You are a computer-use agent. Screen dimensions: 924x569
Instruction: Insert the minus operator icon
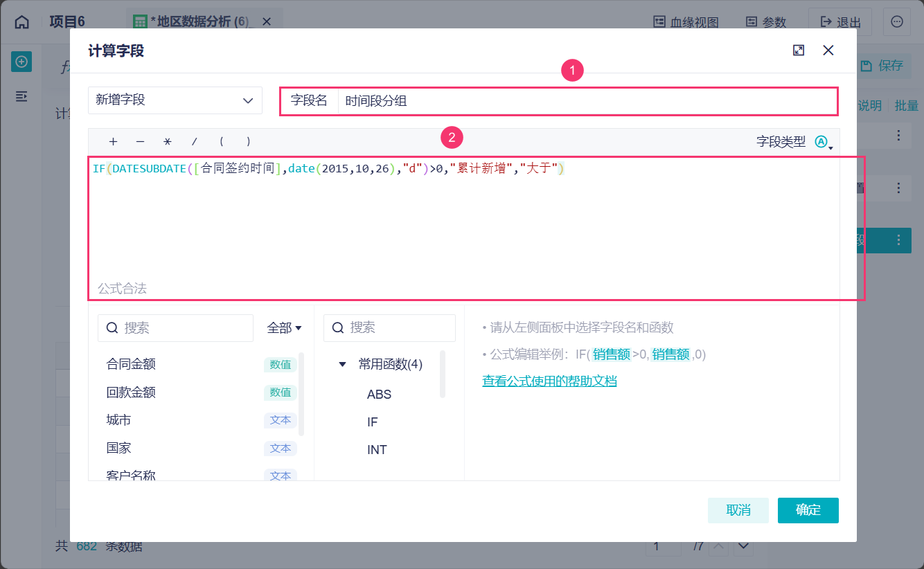(139, 141)
